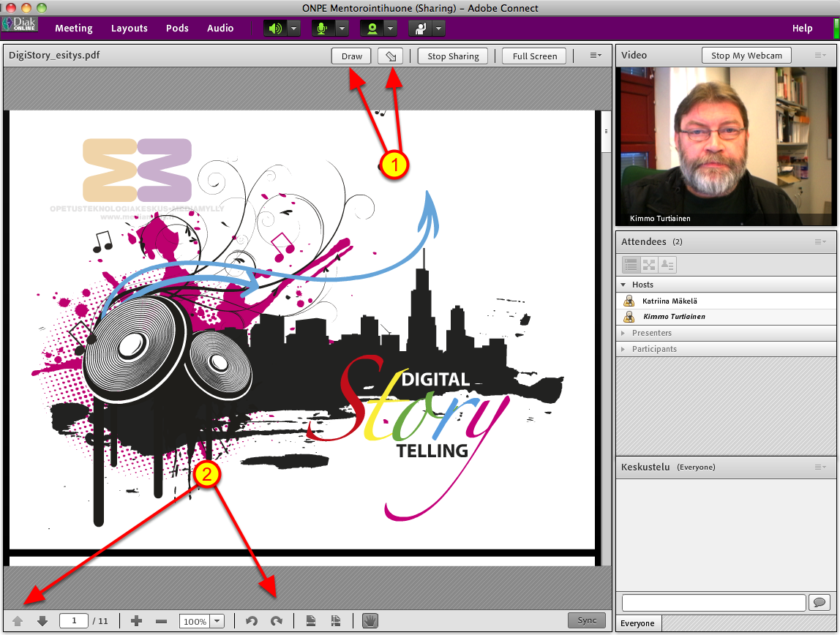Screen dimensions: 840x635
Task: Open Share pod options menu icon
Action: click(596, 56)
